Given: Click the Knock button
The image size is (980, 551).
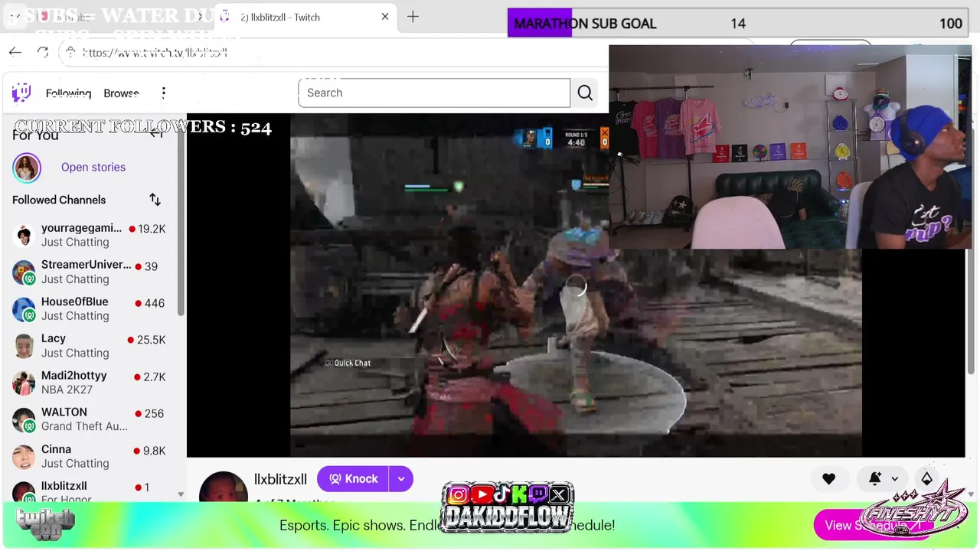Looking at the screenshot, I should 353,479.
